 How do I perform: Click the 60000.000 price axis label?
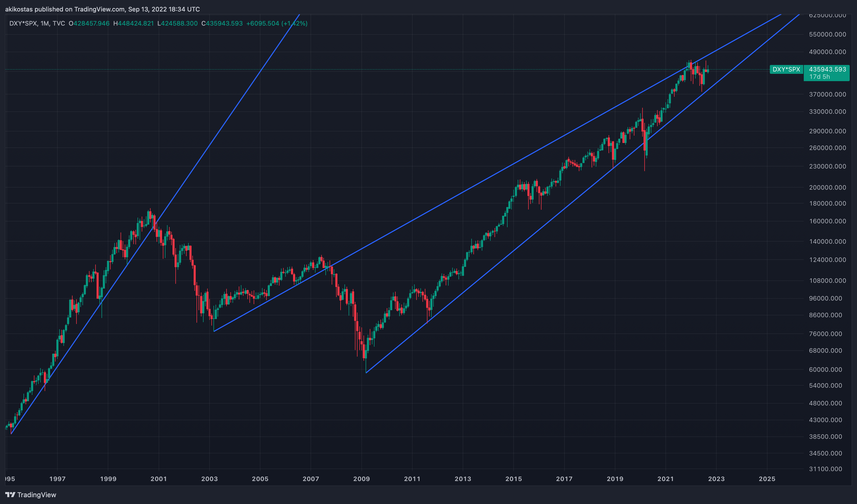point(825,369)
